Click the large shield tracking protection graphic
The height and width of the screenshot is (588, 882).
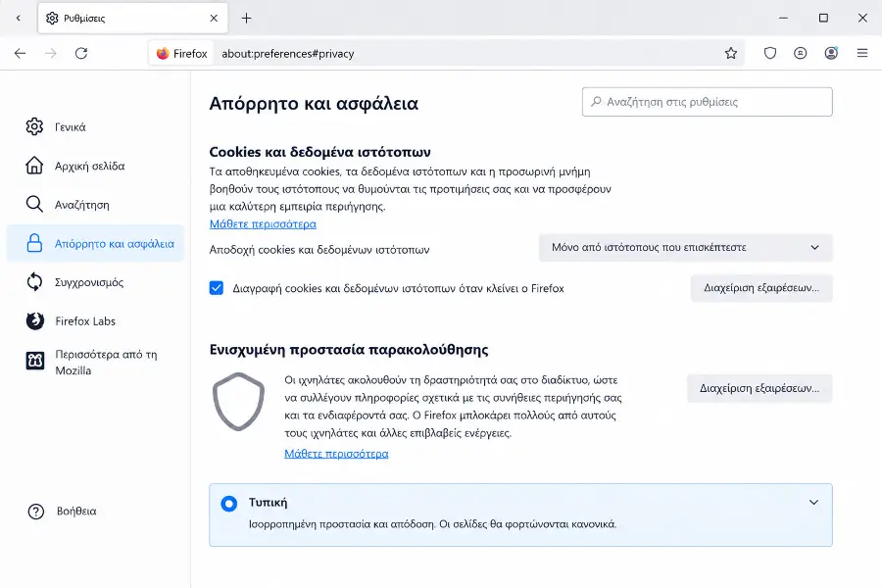(238, 401)
